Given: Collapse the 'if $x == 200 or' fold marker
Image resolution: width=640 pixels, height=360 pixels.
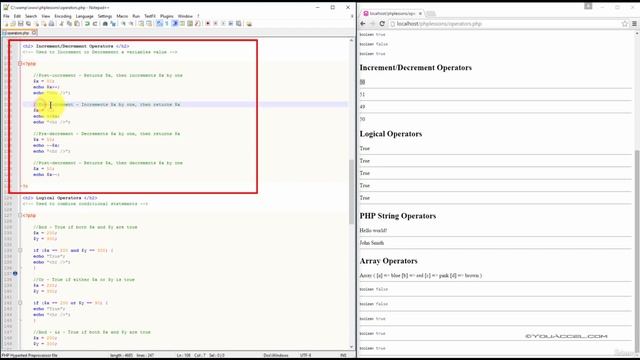Looking at the screenshot, I should pos(20,303).
